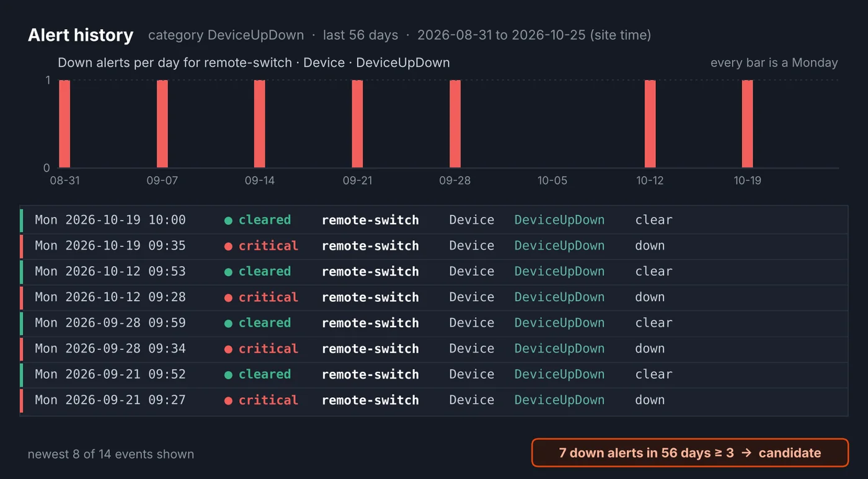The height and width of the screenshot is (479, 868).
Task: Click 'newest 8 of 14 events shown' text
Action: pyautogui.click(x=111, y=454)
